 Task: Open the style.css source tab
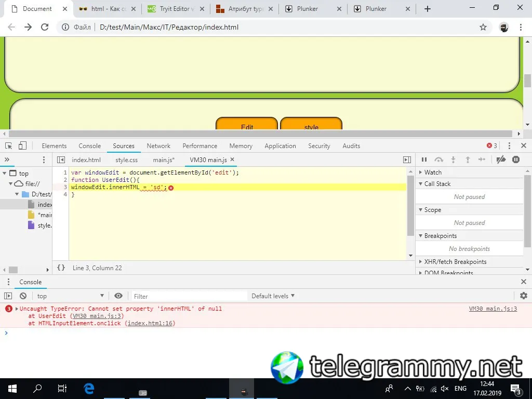coord(127,160)
